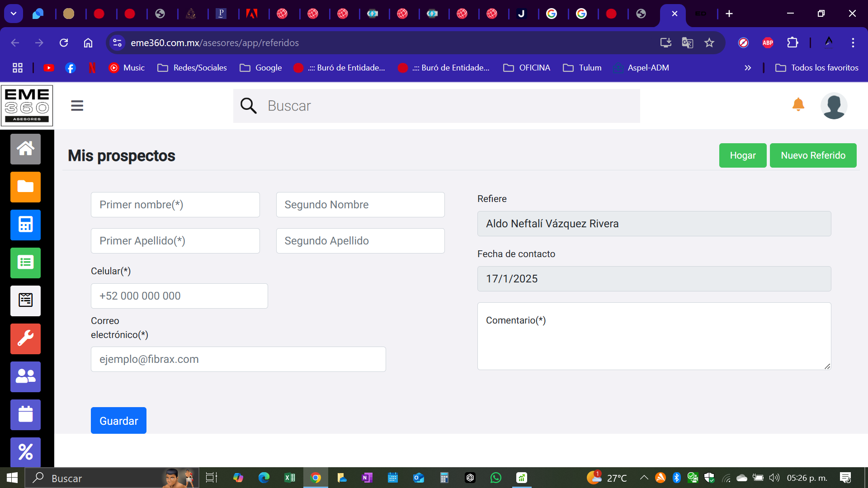Open the users group sidebar icon
This screenshot has width=868, height=488.
pos(25,376)
